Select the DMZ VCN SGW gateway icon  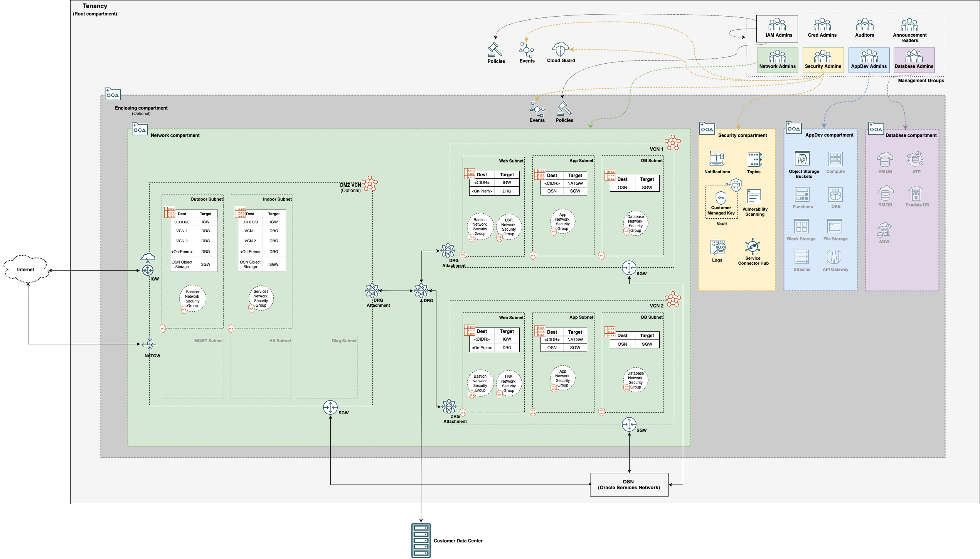330,407
